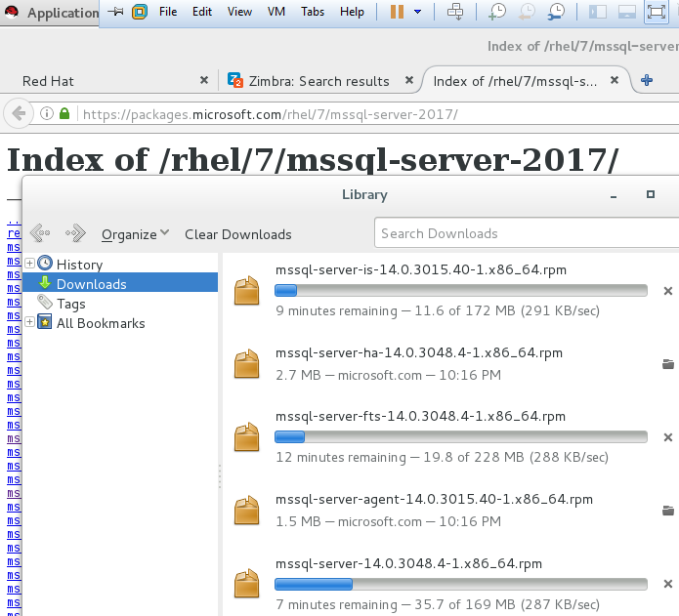Switch to Zimbra: Search results tab
Viewport: 679px width, 616px height.
pos(318,81)
